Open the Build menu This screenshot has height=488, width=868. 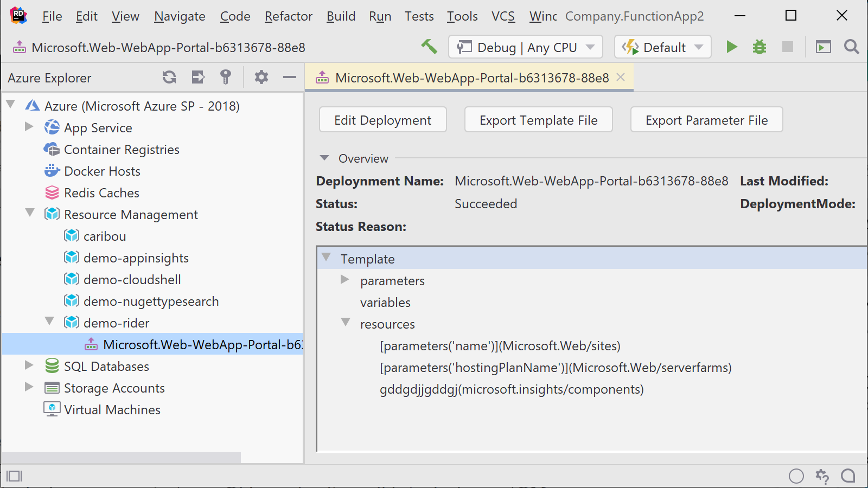pos(341,16)
